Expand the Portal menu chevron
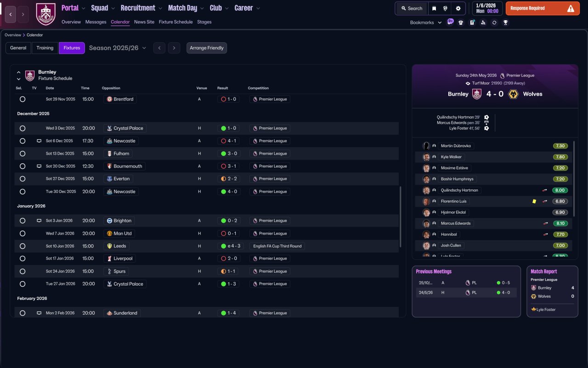Viewport: 588px width, 368px height. [x=84, y=8]
